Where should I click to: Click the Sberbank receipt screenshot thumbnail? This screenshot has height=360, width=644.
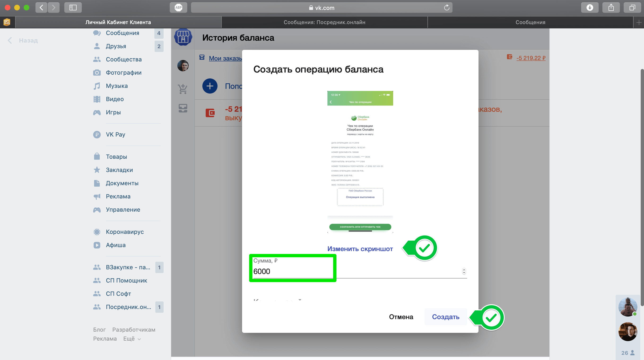pos(360,162)
